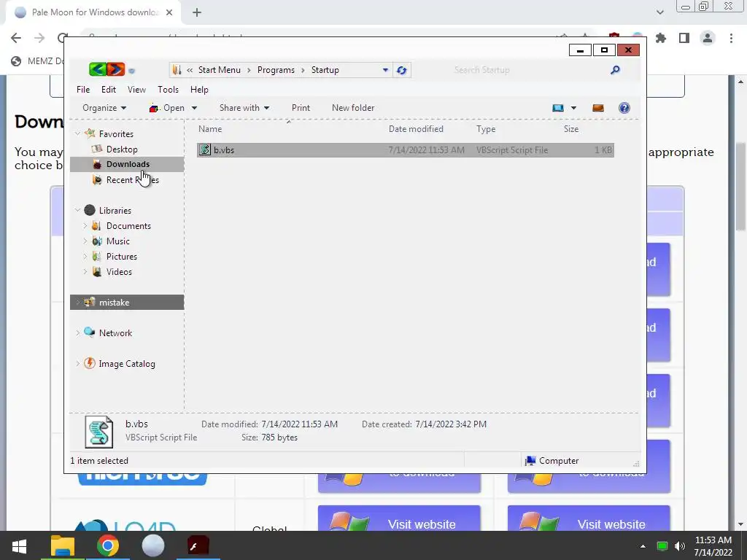Open Chrome profile avatar icon
Viewport: 747px width, 560px height.
click(x=708, y=38)
